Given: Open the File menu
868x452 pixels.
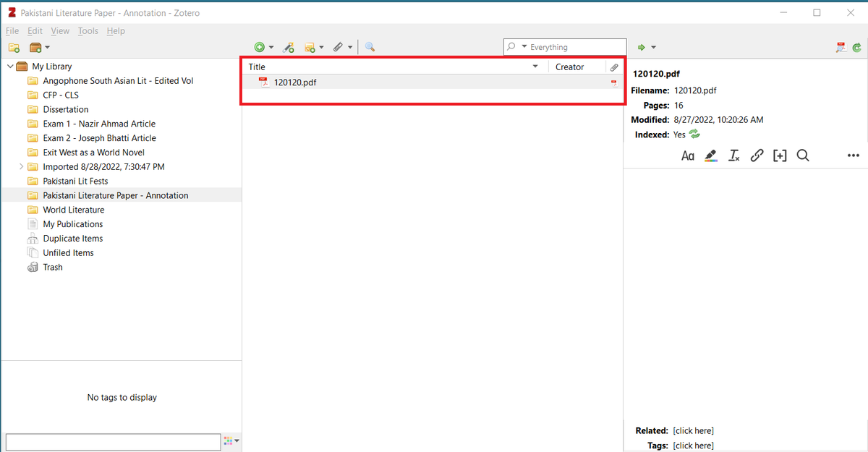Looking at the screenshot, I should coord(12,31).
